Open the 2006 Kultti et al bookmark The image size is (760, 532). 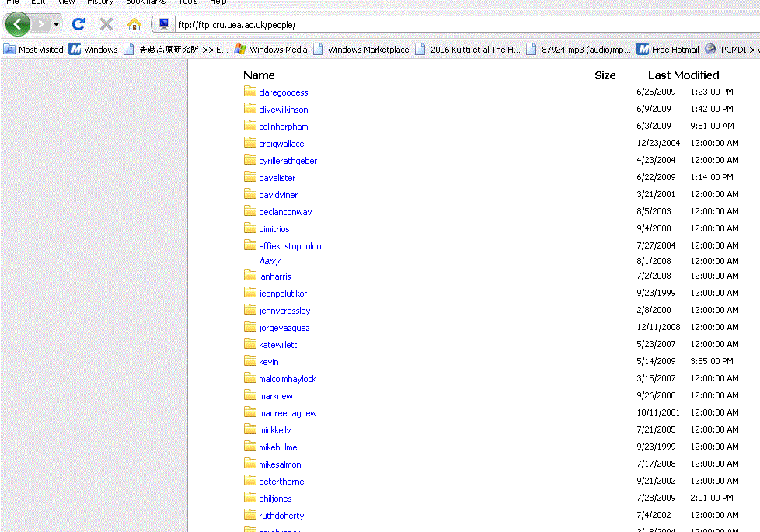pos(469,50)
